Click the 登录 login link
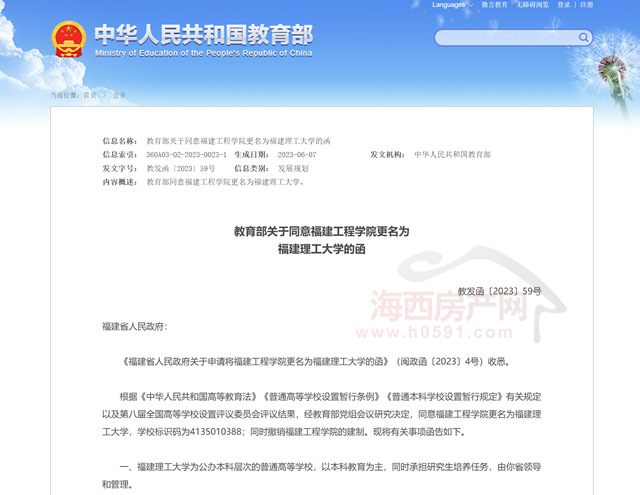The width and height of the screenshot is (640, 495). click(564, 5)
